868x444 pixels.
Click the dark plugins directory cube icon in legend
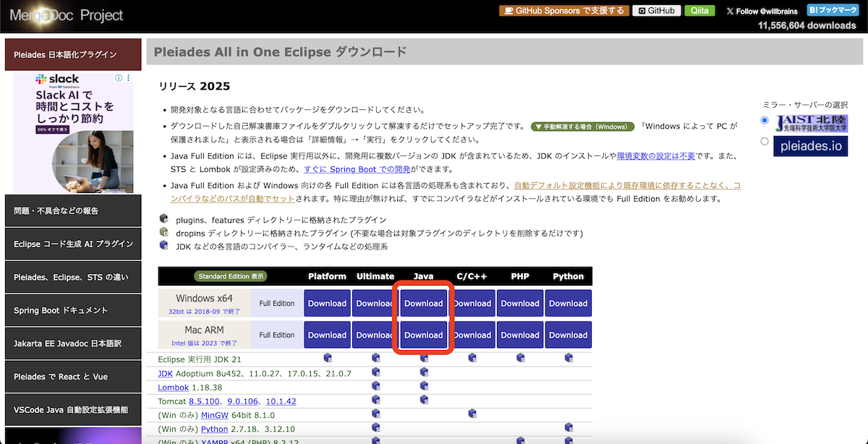[164, 218]
